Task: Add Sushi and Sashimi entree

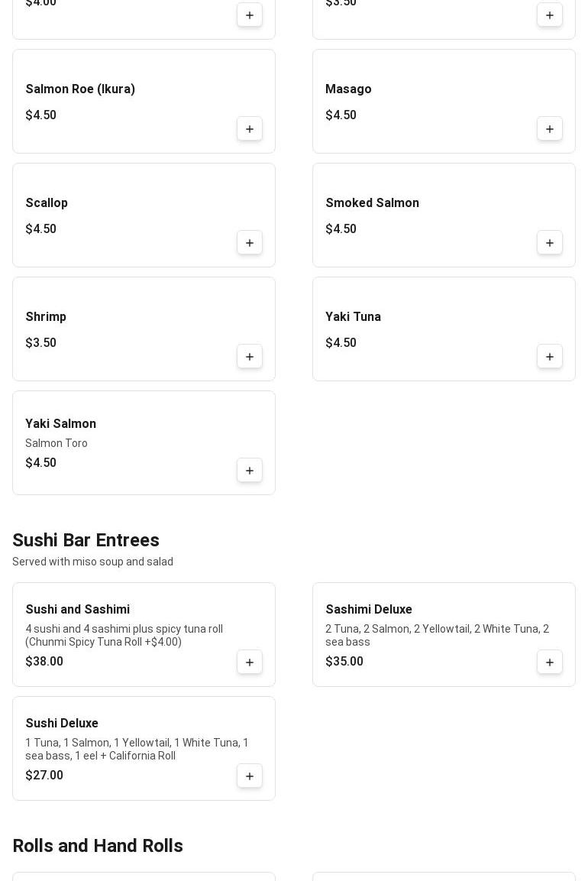Action: coord(250,662)
